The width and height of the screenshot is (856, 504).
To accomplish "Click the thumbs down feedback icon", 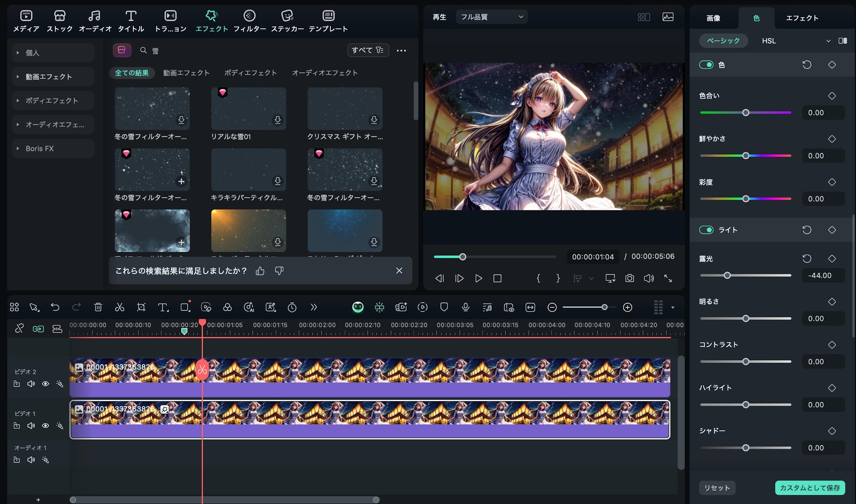I will tap(279, 271).
